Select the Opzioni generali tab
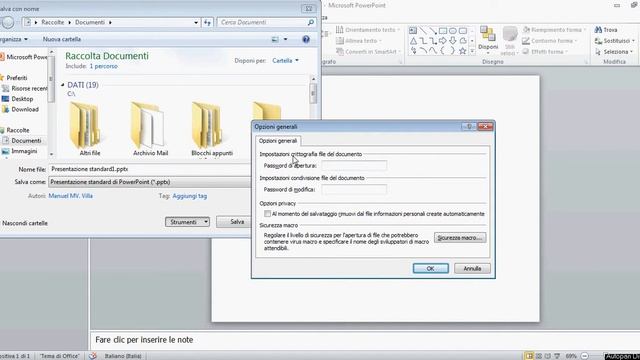Image resolution: width=640 pixels, height=360 pixels. pyautogui.click(x=278, y=141)
